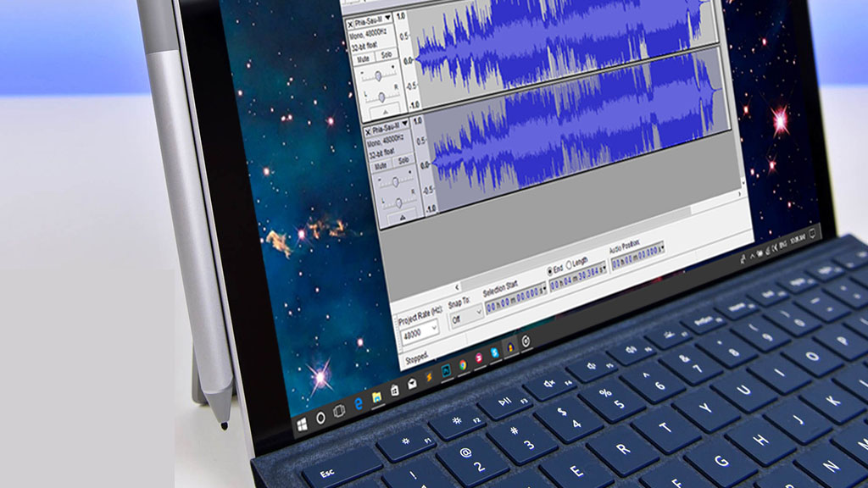
Task: Switch to Audacity icon on taskbar
Action: click(x=510, y=347)
